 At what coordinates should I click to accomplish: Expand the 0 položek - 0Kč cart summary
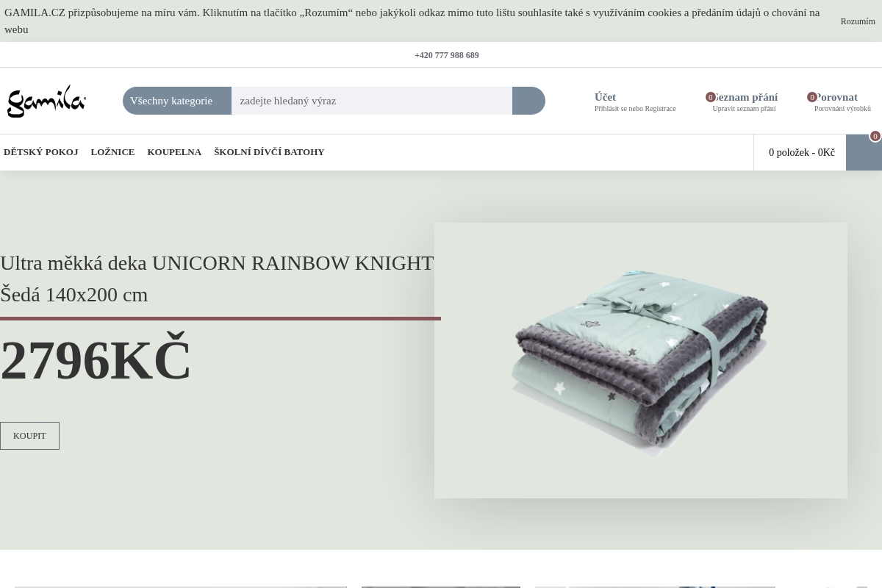pyautogui.click(x=801, y=152)
